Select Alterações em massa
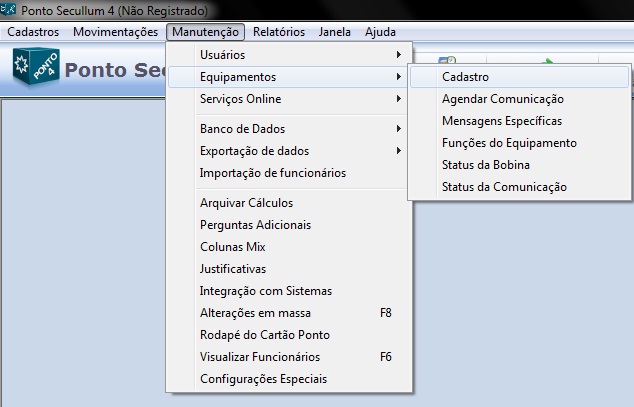The height and width of the screenshot is (407, 634). (255, 313)
